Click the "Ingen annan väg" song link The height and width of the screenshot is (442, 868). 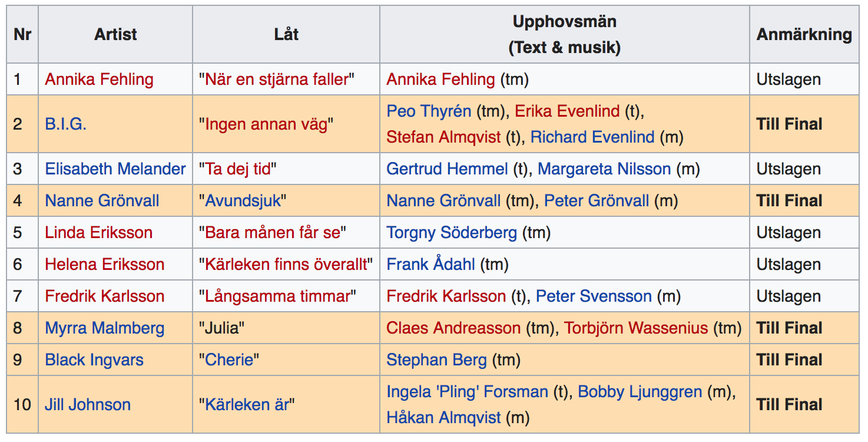(x=266, y=124)
